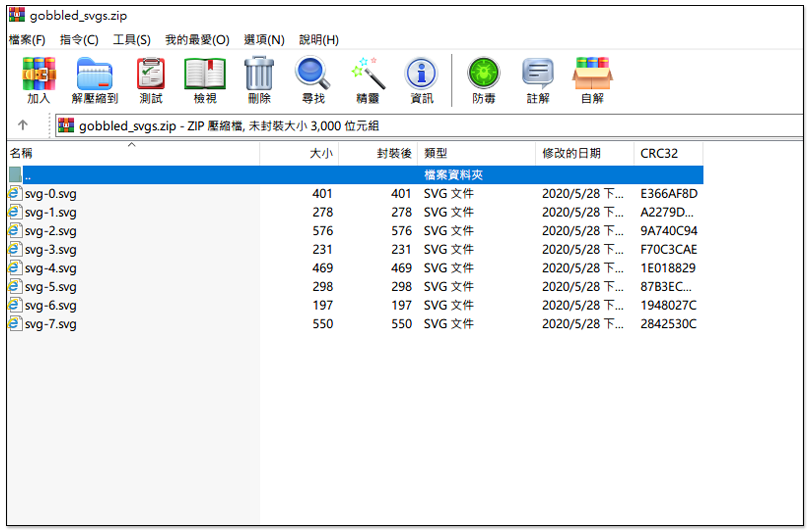The height and width of the screenshot is (532, 810).
Task: Click the svg-3.svg file icon
Action: pyautogui.click(x=15, y=249)
